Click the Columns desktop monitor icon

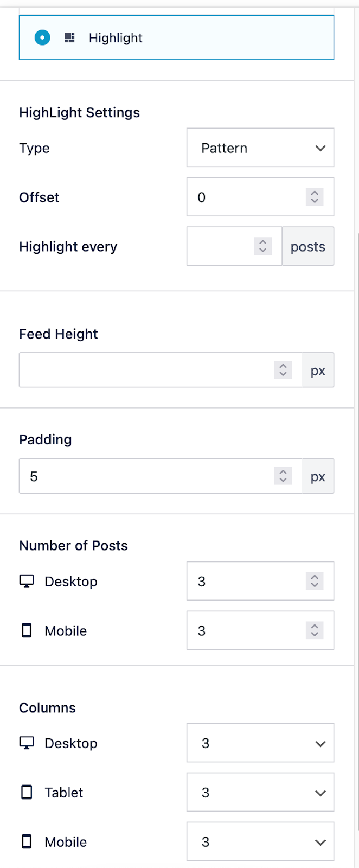tap(27, 743)
